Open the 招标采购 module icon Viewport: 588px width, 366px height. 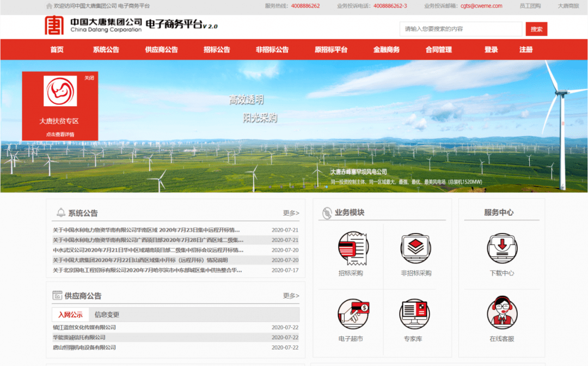click(353, 248)
